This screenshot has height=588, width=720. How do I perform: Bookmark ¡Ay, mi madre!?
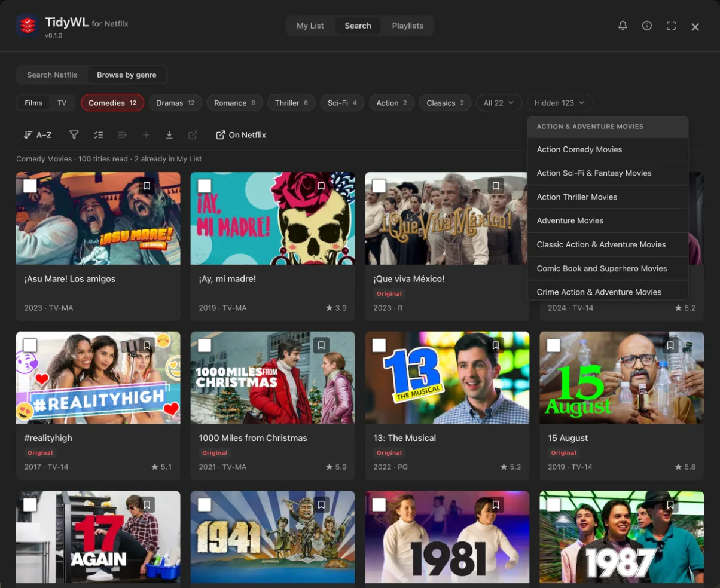click(321, 186)
